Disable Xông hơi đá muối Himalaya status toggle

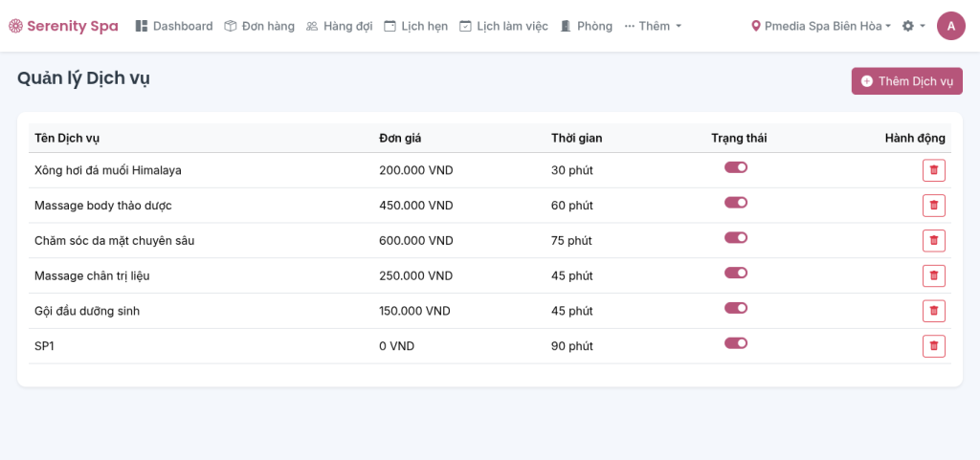(735, 167)
